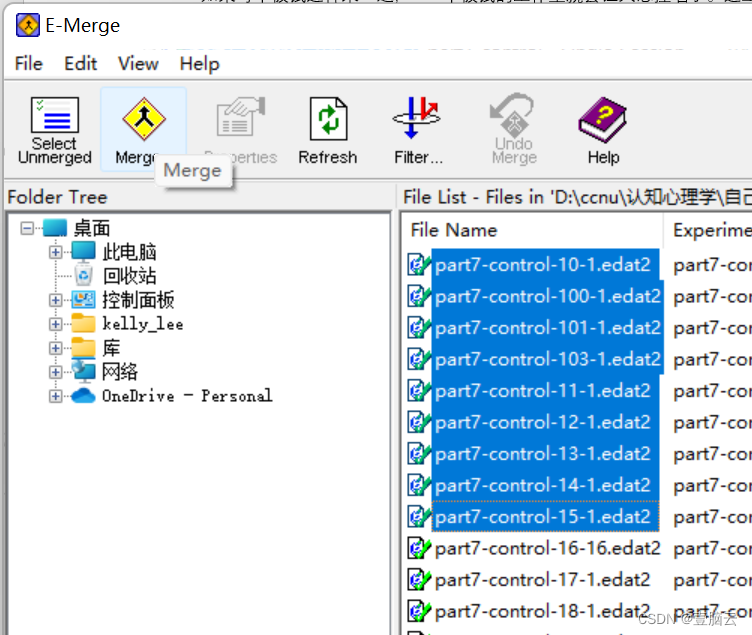This screenshot has height=635, width=752.
Task: Click the OneDrive cloud icon
Action: 83,395
